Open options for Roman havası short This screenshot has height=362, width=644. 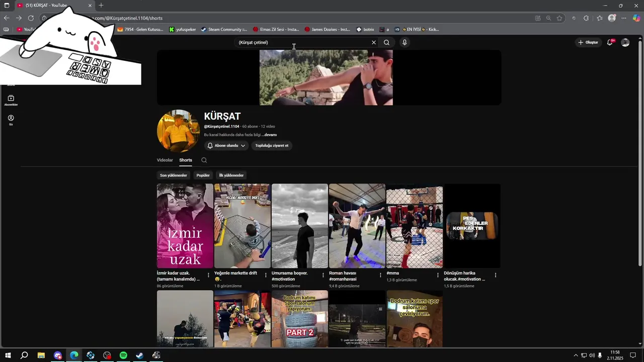point(380,275)
